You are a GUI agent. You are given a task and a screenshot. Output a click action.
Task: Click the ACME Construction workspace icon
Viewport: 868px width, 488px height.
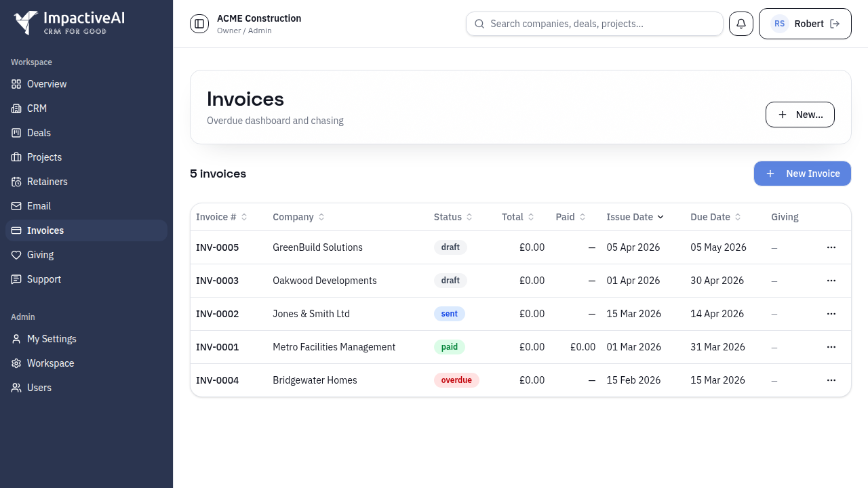click(199, 24)
